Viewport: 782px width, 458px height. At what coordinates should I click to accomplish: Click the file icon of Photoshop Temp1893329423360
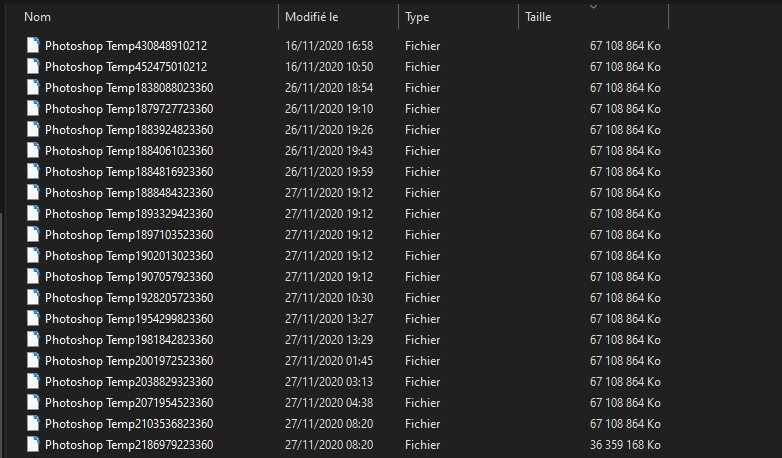33,213
